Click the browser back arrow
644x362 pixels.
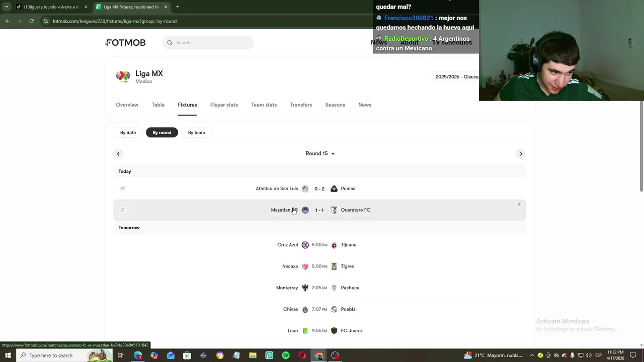click(x=7, y=21)
